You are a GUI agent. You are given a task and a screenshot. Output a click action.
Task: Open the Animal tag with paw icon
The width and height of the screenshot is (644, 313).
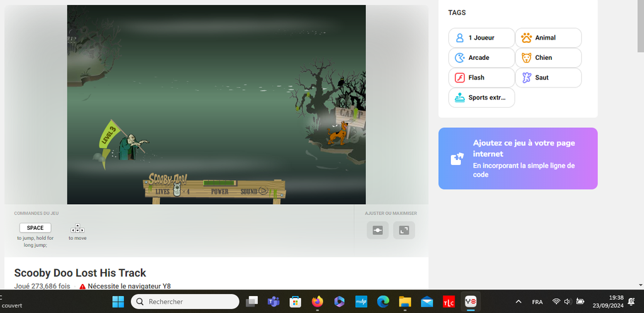(548, 38)
